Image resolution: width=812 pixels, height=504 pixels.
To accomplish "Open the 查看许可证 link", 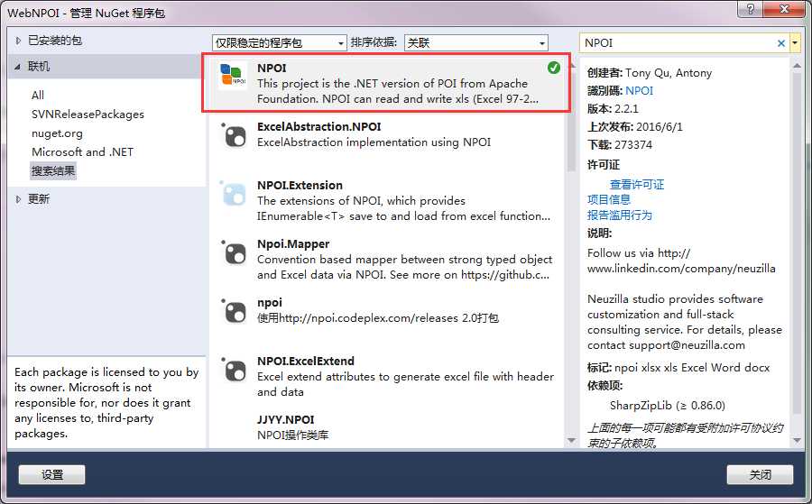I will 636,184.
